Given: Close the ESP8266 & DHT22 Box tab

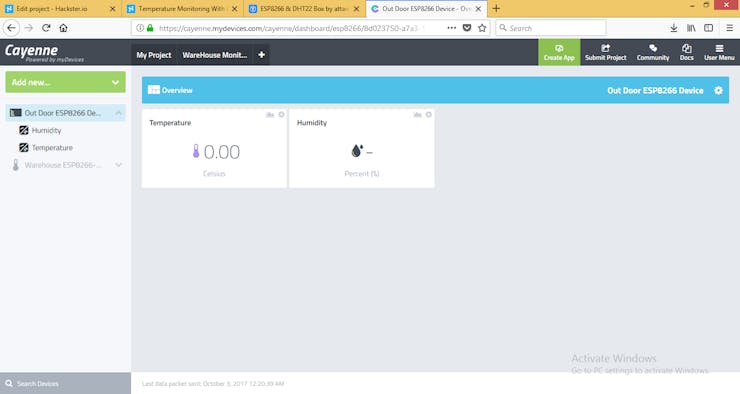Looking at the screenshot, I should 356,8.
